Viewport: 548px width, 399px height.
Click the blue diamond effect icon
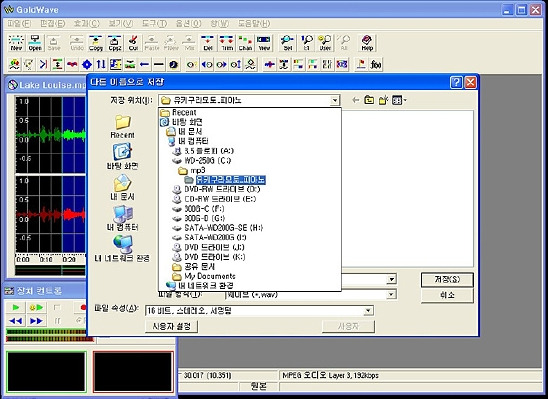(87, 64)
